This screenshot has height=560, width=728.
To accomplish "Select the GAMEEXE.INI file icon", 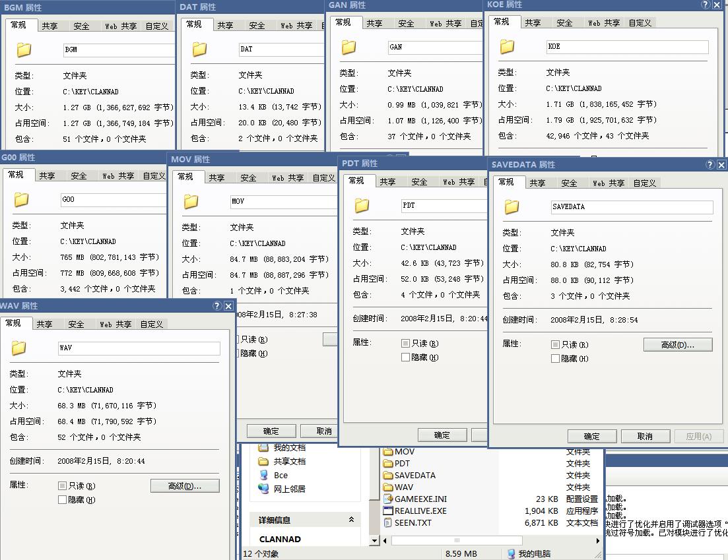I will tap(388, 499).
